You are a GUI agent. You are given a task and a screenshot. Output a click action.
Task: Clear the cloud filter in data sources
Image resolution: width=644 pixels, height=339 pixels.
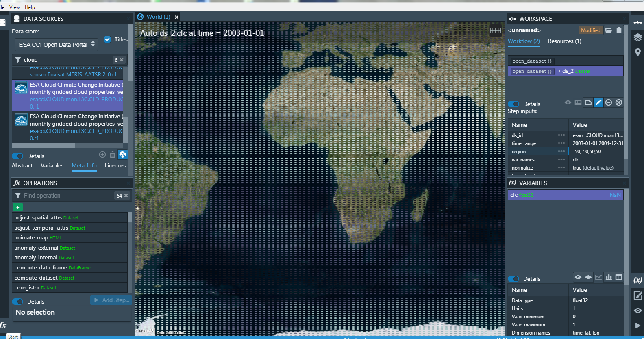122,60
